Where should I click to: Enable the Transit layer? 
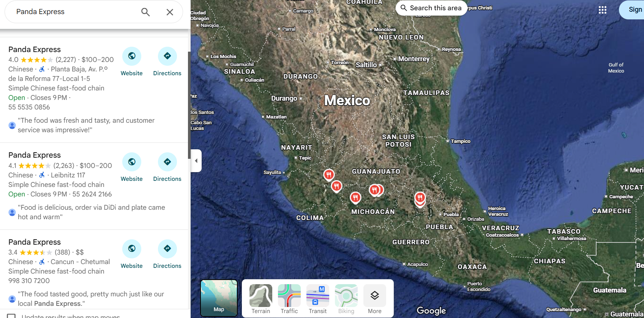(x=318, y=299)
